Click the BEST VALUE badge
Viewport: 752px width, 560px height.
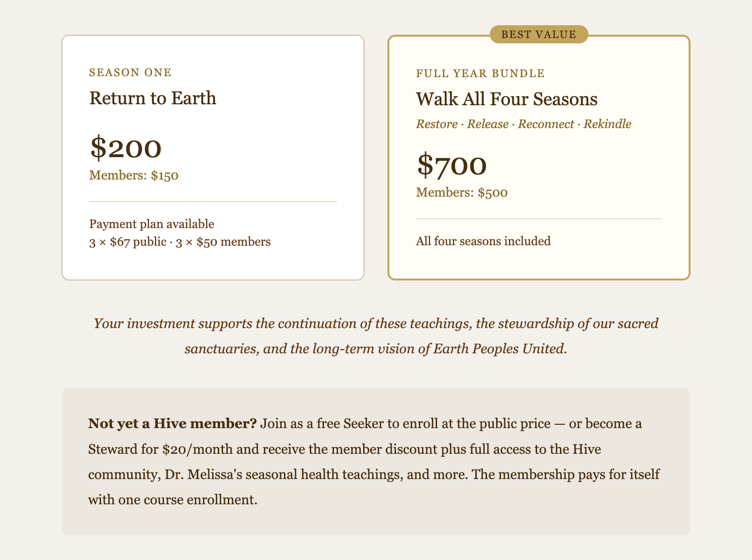tap(539, 34)
